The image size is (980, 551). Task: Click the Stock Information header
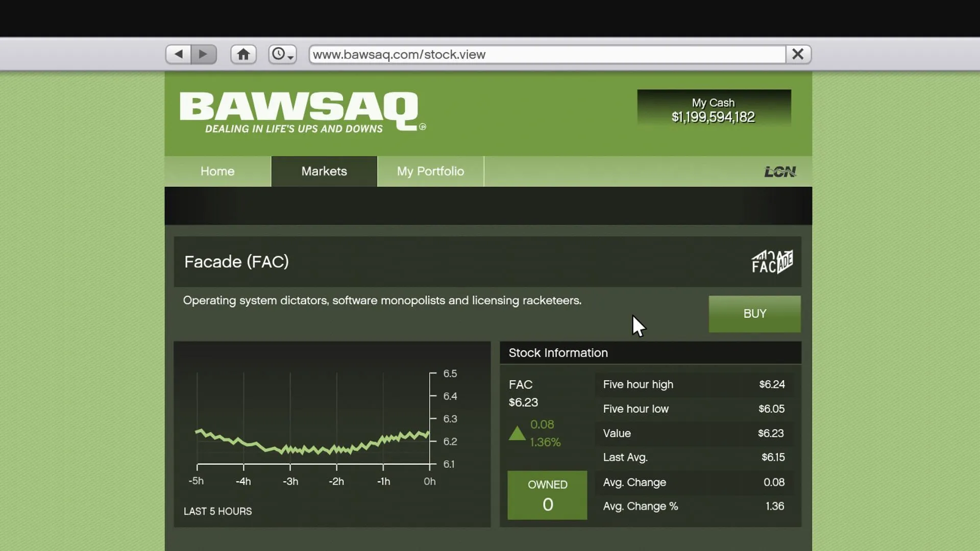pyautogui.click(x=650, y=353)
